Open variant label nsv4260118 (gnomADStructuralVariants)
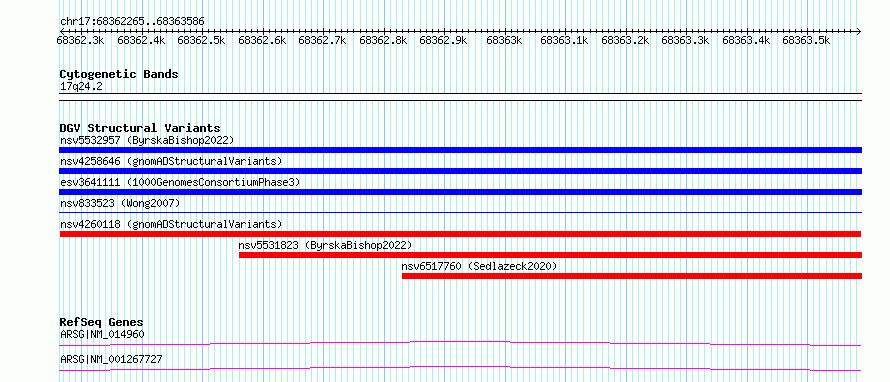This screenshot has width=890, height=382. tap(171, 224)
